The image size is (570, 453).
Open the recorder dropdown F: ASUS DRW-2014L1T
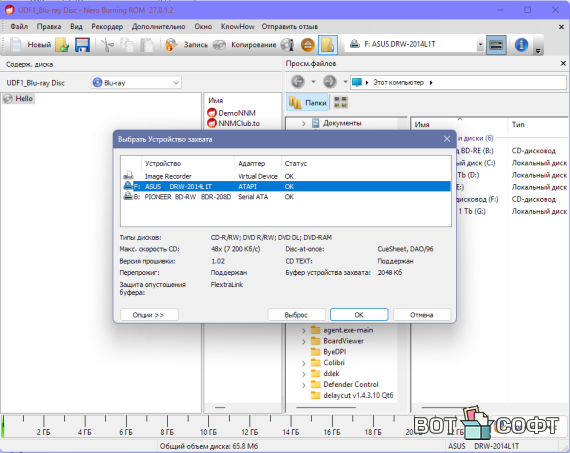click(x=480, y=44)
